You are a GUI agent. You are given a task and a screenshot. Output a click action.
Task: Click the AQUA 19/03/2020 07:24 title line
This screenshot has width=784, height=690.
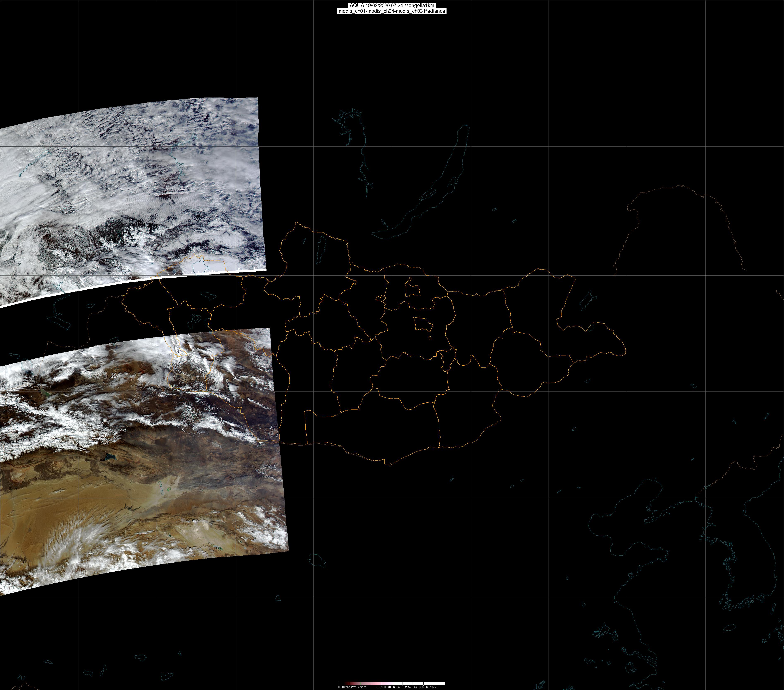tap(392, 5)
